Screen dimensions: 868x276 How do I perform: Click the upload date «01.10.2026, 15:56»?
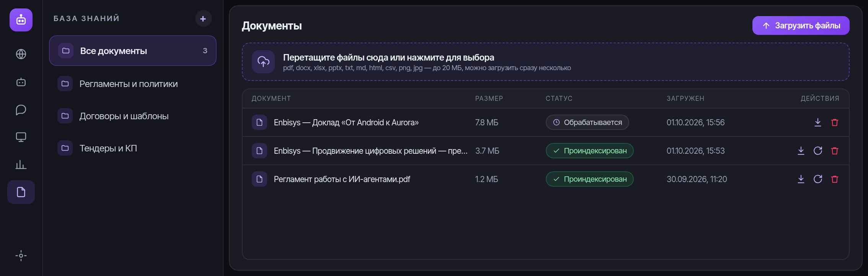click(x=696, y=122)
